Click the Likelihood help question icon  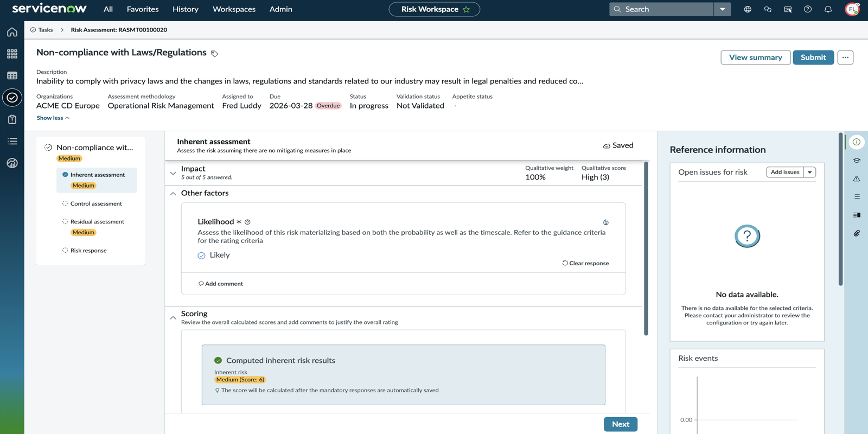click(x=247, y=222)
